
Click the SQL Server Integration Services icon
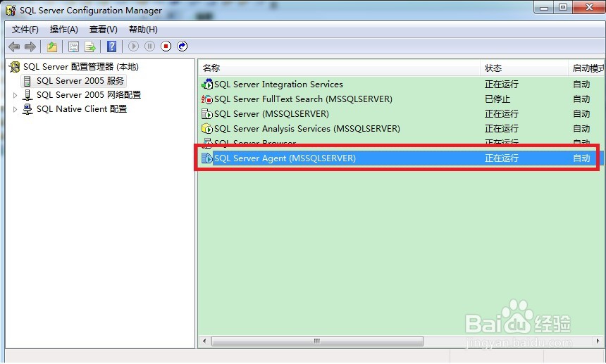(x=207, y=84)
